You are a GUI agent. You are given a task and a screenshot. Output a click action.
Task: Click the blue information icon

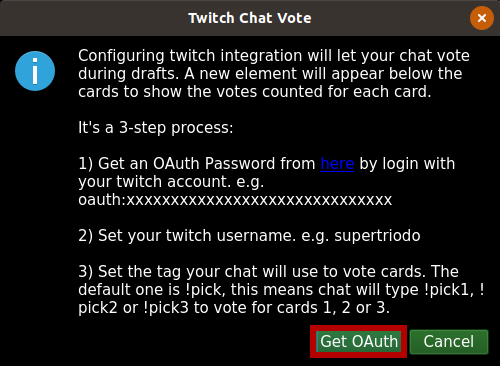click(x=35, y=71)
